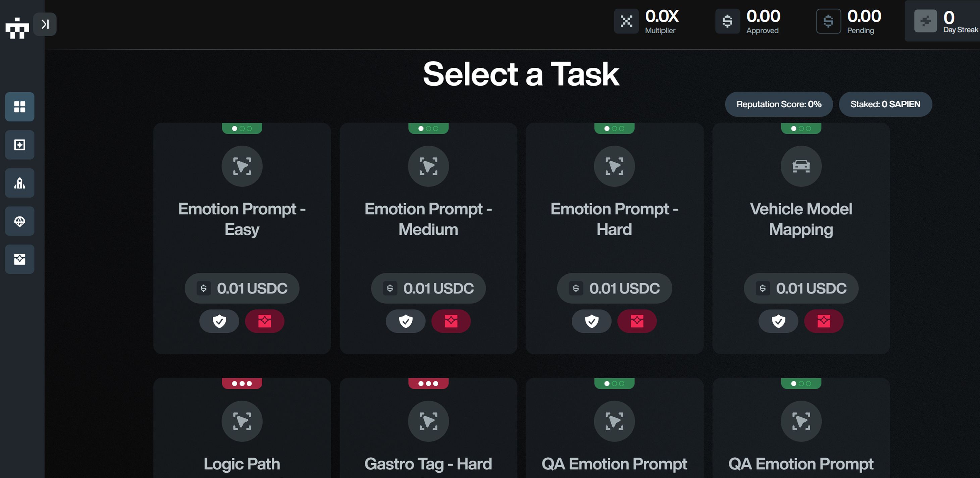Click the Approved dollar icon in header
This screenshot has height=478, width=980.
pos(727,21)
